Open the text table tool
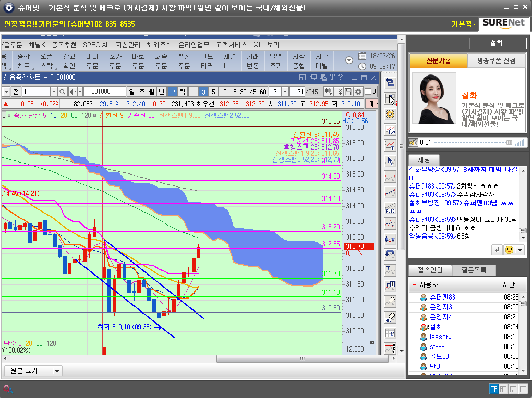Viewport: 532px width, 398px height. (390, 333)
